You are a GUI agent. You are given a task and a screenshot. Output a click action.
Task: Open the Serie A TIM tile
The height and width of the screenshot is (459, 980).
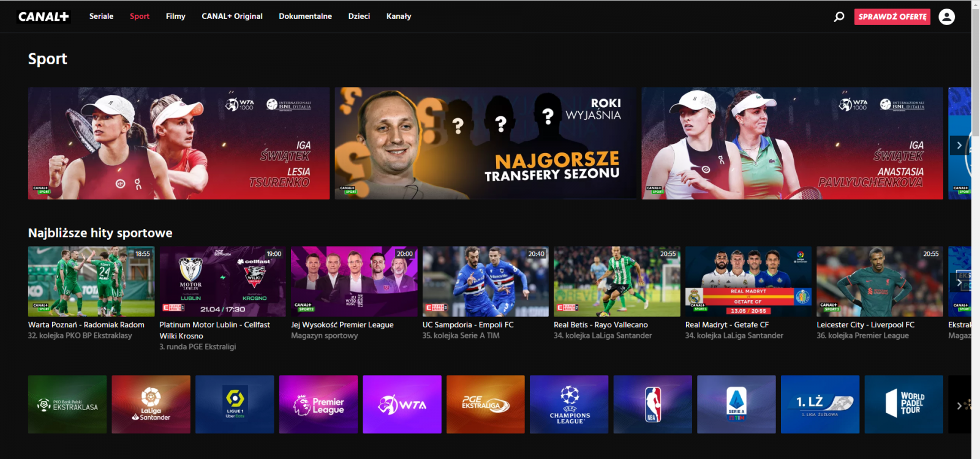(736, 405)
